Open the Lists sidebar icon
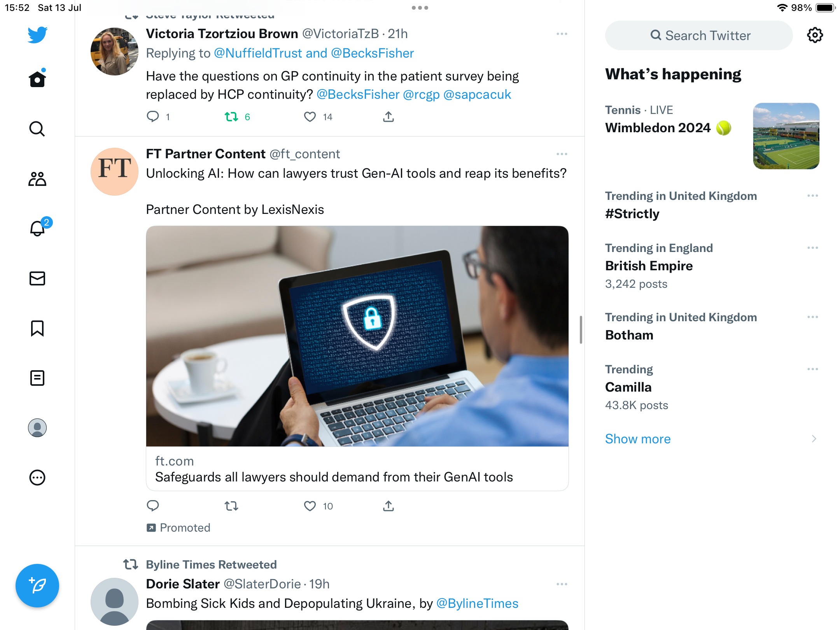Viewport: 840px width, 630px height. click(x=37, y=378)
